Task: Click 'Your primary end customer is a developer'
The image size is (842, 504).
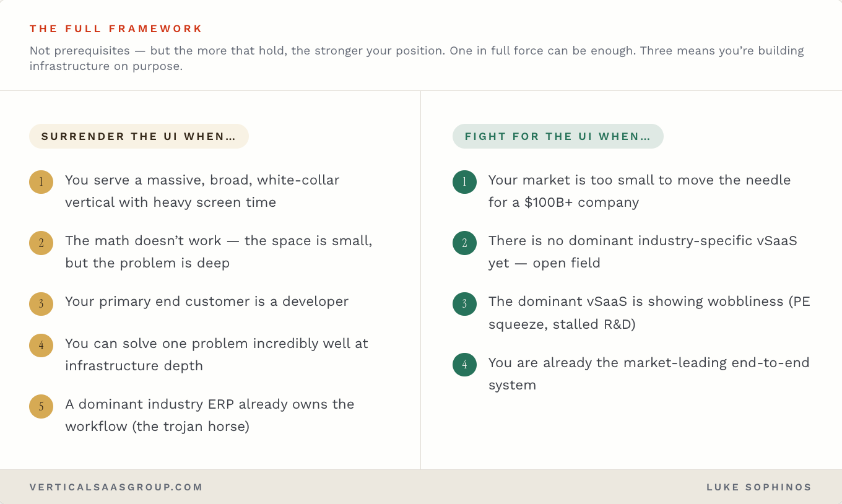Action: click(207, 302)
